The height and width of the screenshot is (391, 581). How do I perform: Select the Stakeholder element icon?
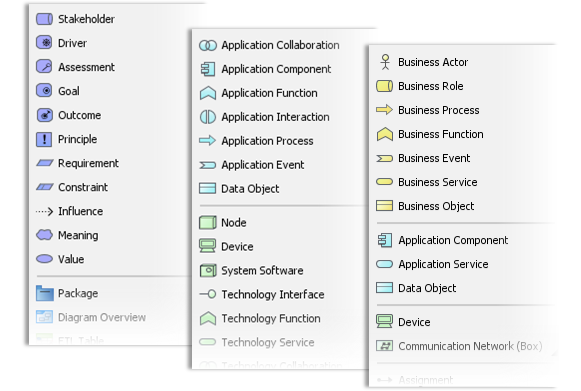click(44, 19)
